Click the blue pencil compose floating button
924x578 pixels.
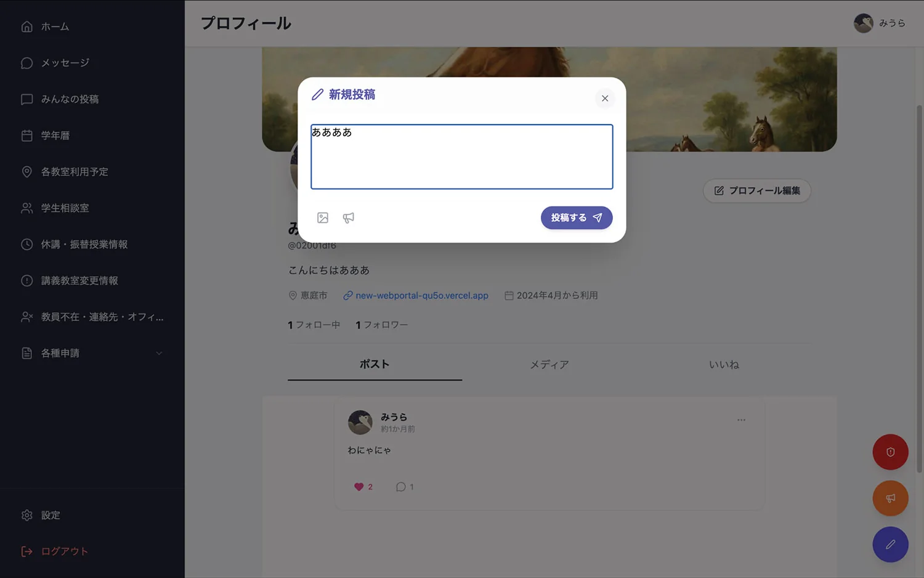(x=890, y=545)
